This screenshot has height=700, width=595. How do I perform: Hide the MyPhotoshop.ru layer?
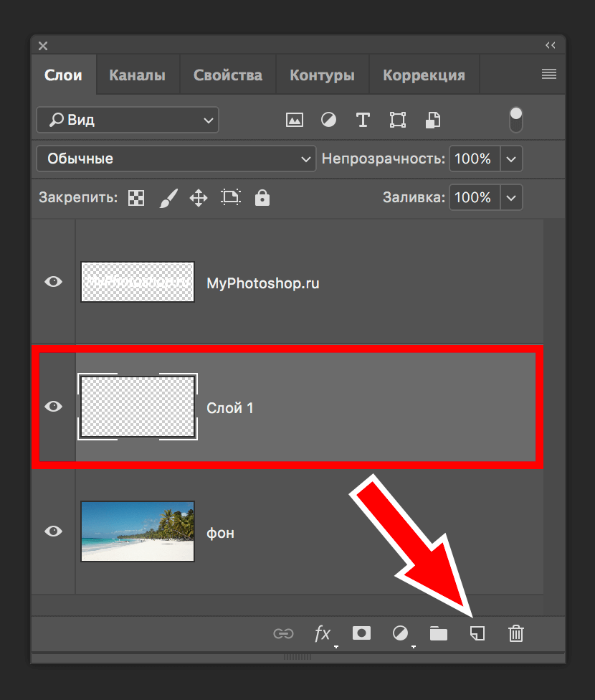pos(54,282)
